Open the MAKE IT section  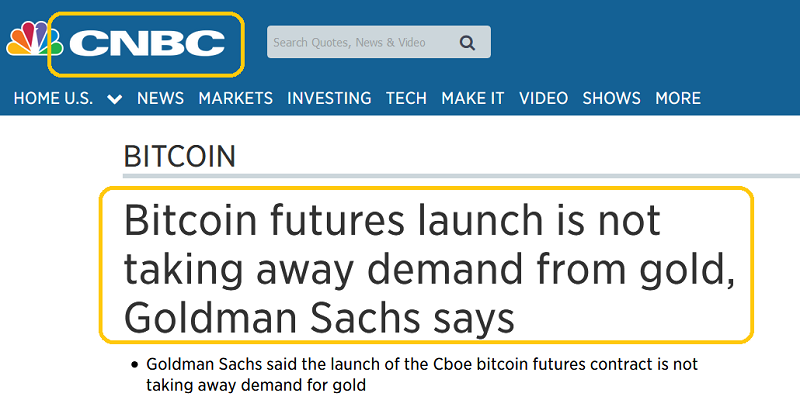473,98
